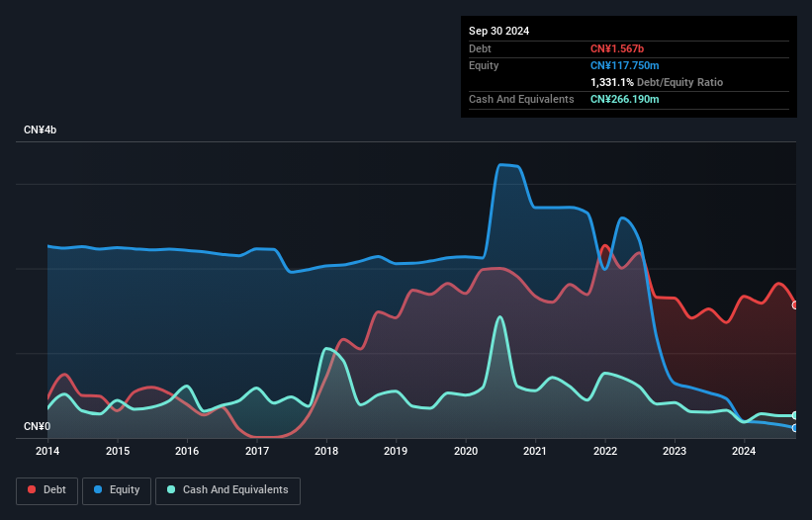
Task: Select the red Debt endpoint marker on chart
Action: 795,305
